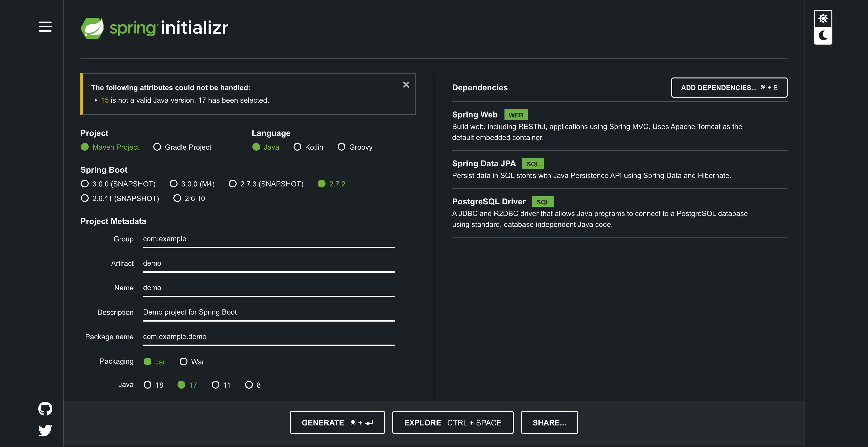This screenshot has width=868, height=447.
Task: Click the Share button
Action: click(549, 422)
